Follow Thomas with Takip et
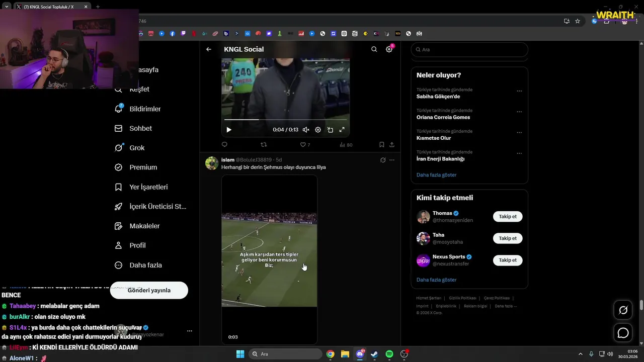This screenshot has width=644, height=362. coord(508,217)
